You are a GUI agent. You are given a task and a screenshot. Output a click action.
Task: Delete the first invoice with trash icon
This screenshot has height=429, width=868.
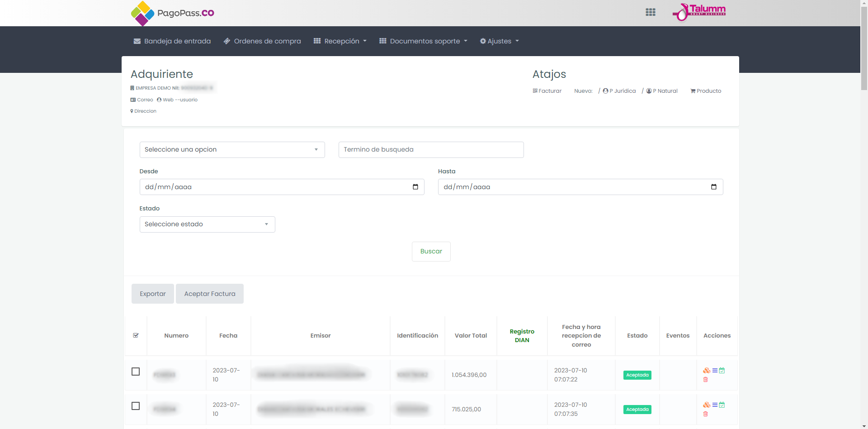coord(705,380)
